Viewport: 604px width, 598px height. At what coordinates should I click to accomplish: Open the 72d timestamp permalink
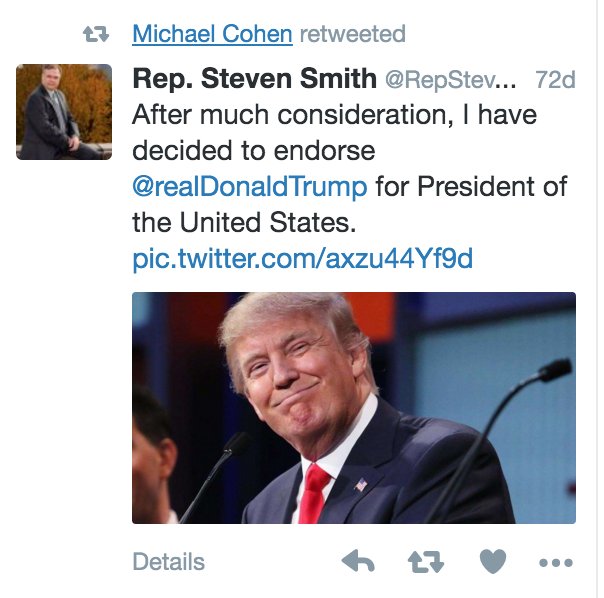click(x=555, y=80)
